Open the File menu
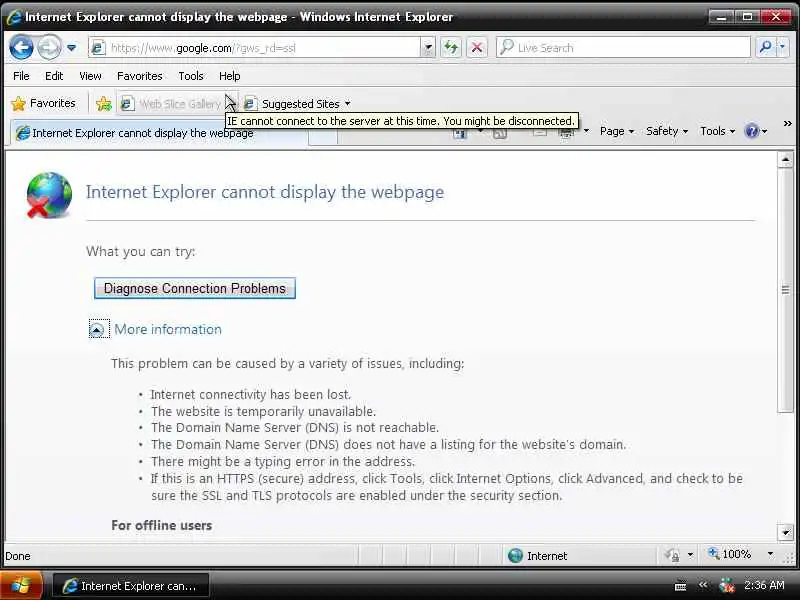The width and height of the screenshot is (800, 600). (x=21, y=76)
